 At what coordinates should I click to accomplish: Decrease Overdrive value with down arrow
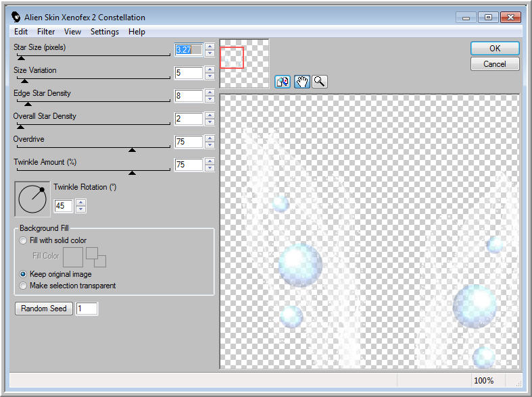(x=210, y=145)
